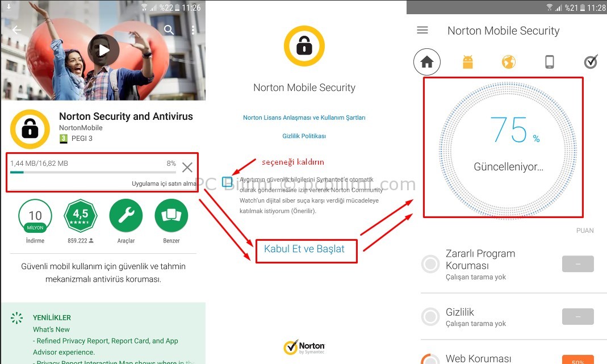Open the hamburger menu in Norton Mobile Security
This screenshot has width=607, height=364.
[422, 30]
